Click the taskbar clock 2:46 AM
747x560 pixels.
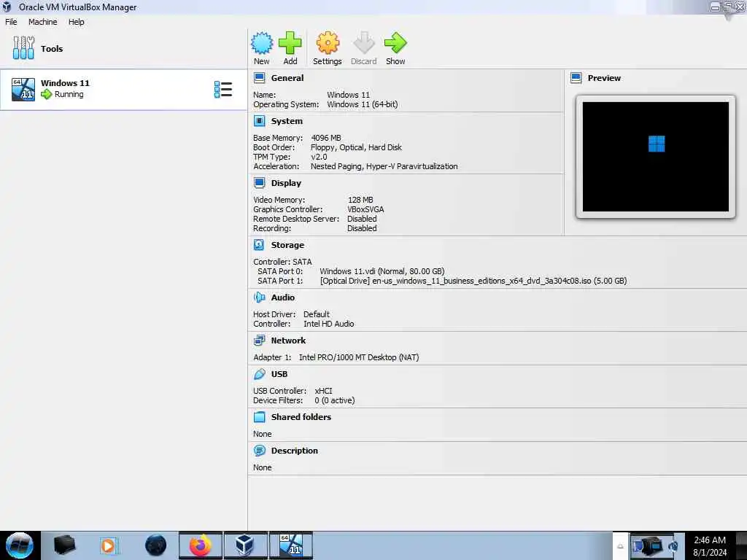[x=710, y=540]
